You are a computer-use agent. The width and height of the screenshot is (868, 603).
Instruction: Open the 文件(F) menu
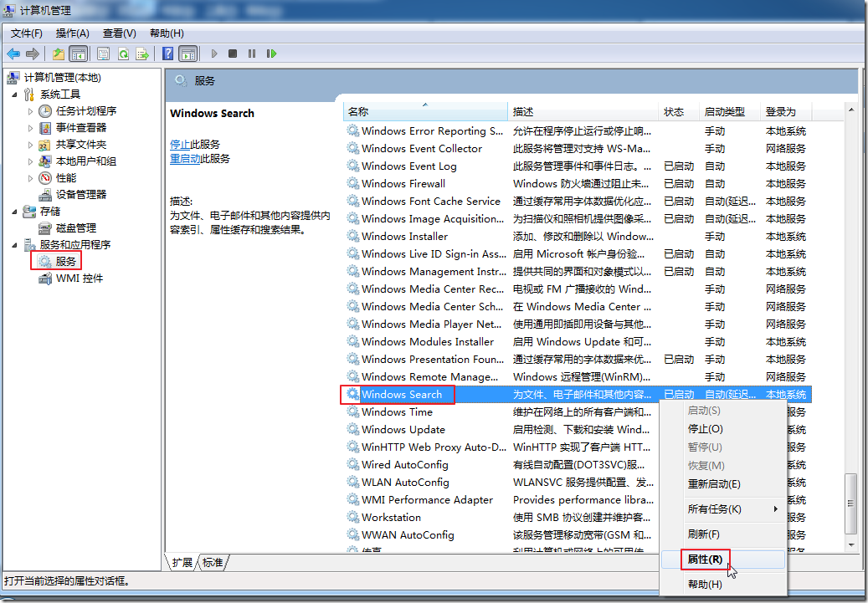[x=27, y=33]
